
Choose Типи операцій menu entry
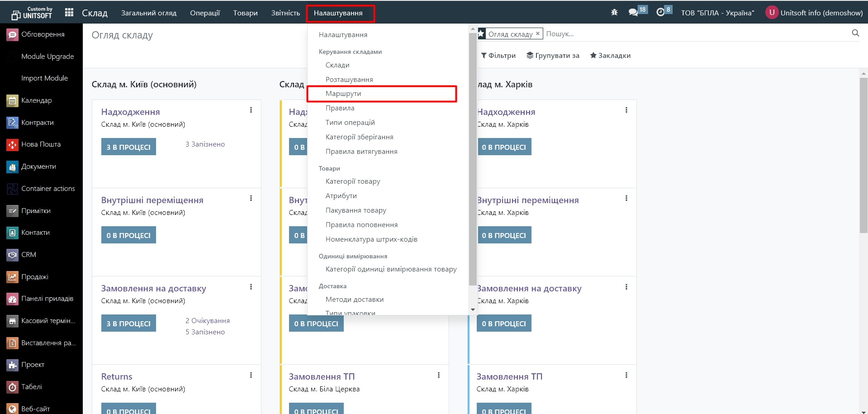pyautogui.click(x=350, y=123)
